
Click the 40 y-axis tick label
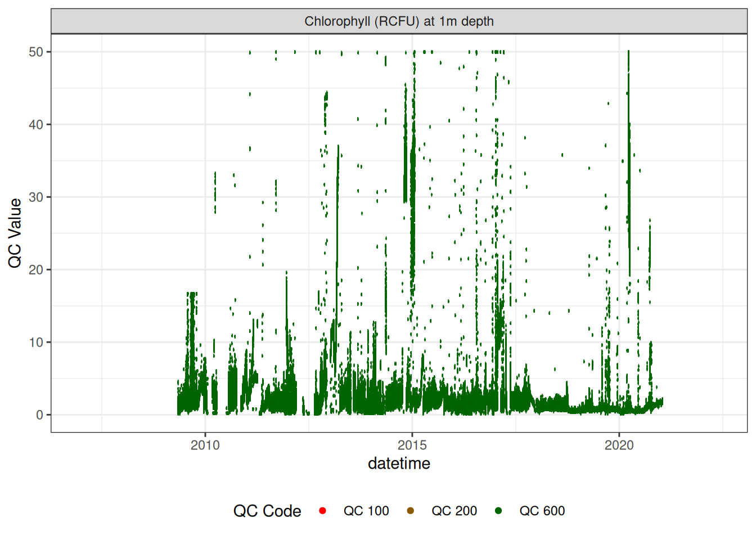(36, 124)
